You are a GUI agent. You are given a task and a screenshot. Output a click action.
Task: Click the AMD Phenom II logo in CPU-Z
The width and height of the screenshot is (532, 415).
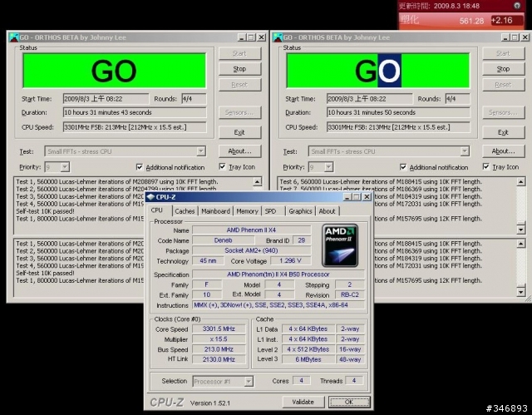coord(340,245)
